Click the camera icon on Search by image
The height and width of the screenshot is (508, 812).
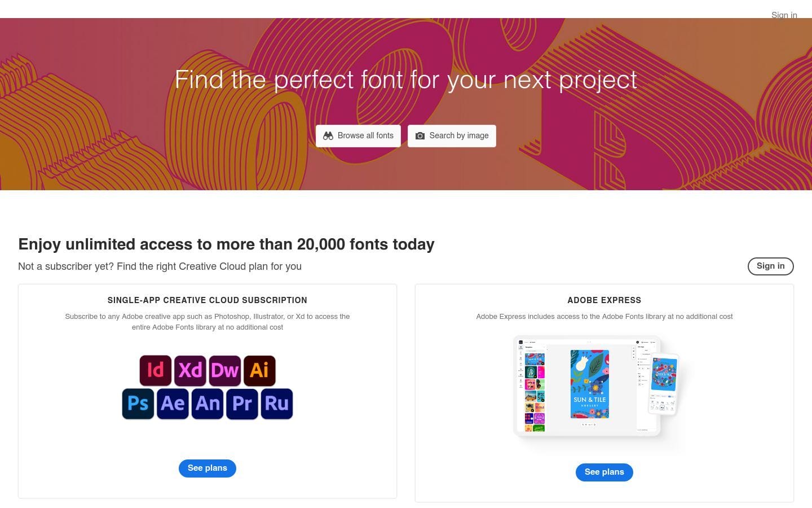click(420, 135)
